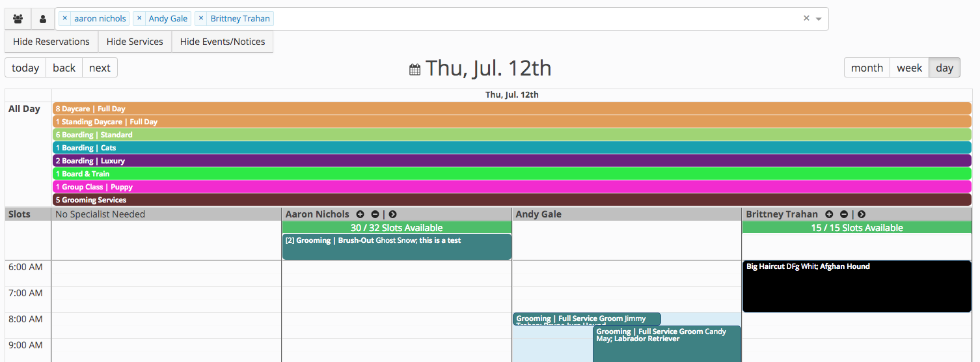Open the specialist selector dropdown arrow

pos(819,19)
